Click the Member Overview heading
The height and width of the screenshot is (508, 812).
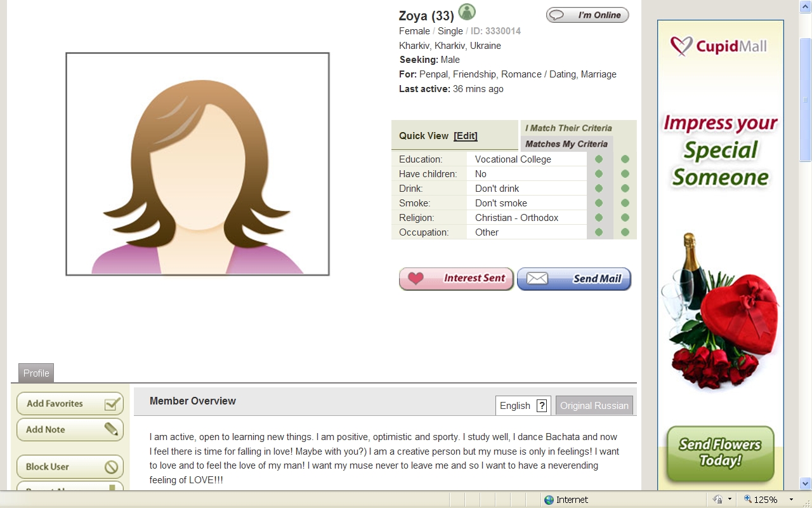pyautogui.click(x=193, y=401)
